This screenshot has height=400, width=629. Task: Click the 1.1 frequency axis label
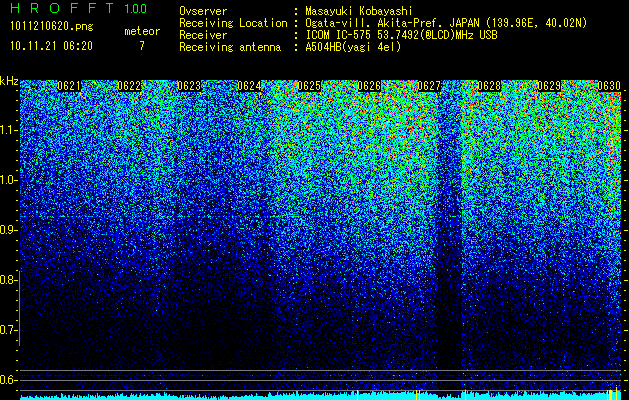(8, 130)
